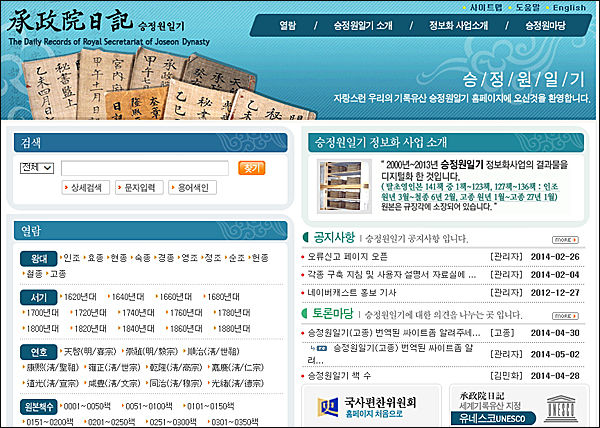
Task: Browse records of king 현종
Action: pyautogui.click(x=119, y=258)
